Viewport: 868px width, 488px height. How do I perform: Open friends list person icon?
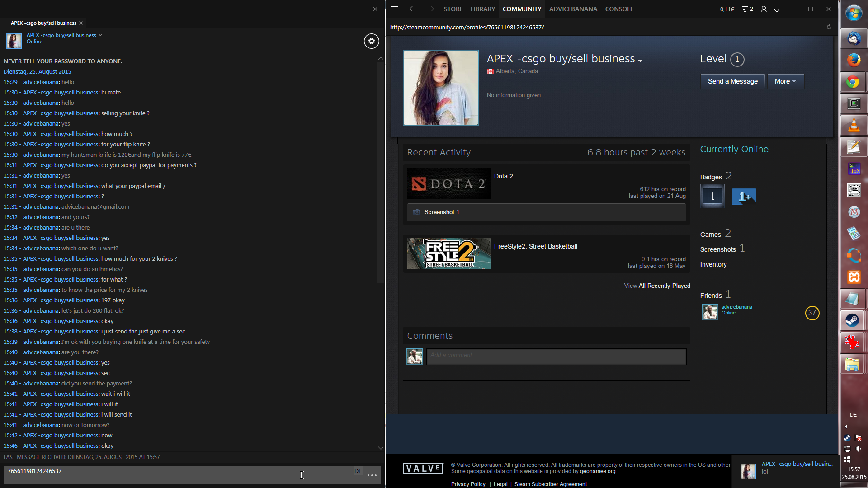(764, 9)
